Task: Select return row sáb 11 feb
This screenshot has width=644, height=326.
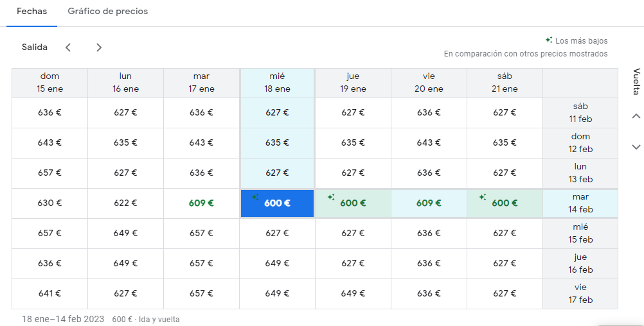Action: coord(580,113)
